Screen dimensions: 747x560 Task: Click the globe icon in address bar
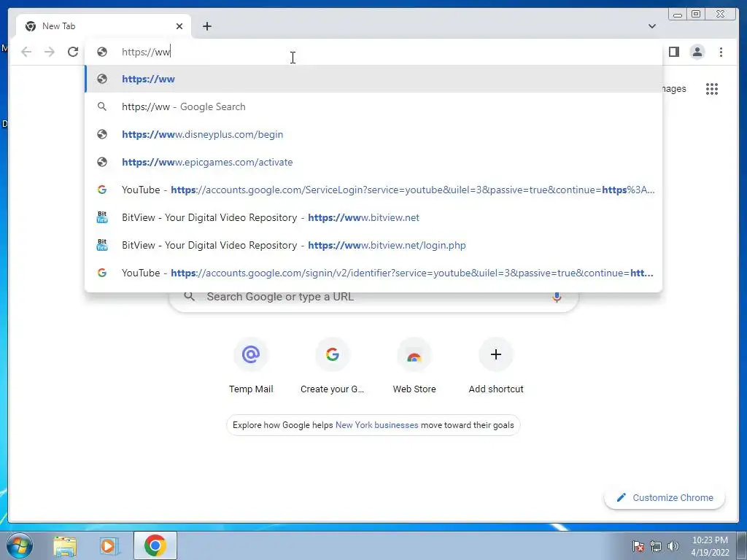(x=102, y=52)
